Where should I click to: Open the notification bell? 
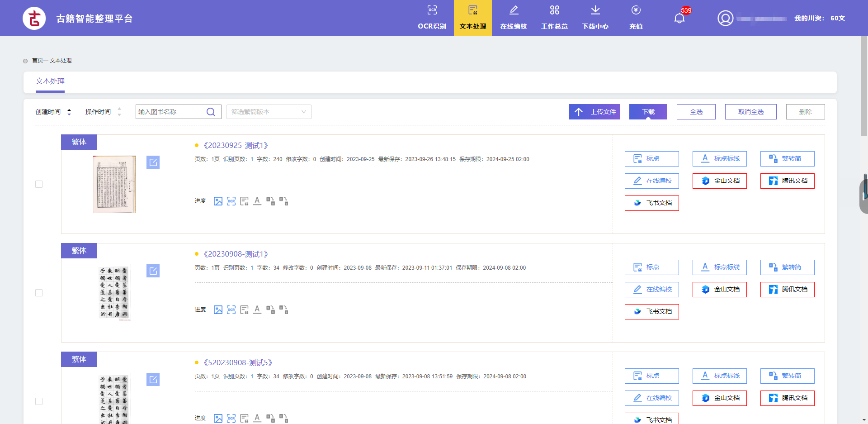click(679, 18)
